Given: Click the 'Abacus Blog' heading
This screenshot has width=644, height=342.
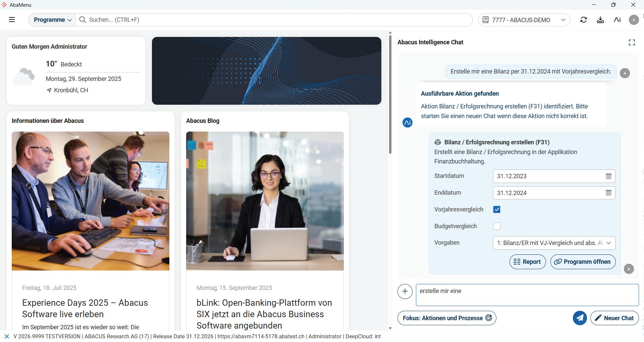Looking at the screenshot, I should (203, 121).
